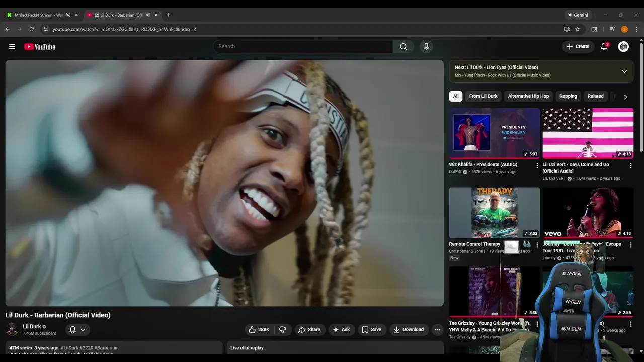The height and width of the screenshot is (362, 644).
Task: Open the Chrome extensions toolbar icon
Action: point(594,29)
